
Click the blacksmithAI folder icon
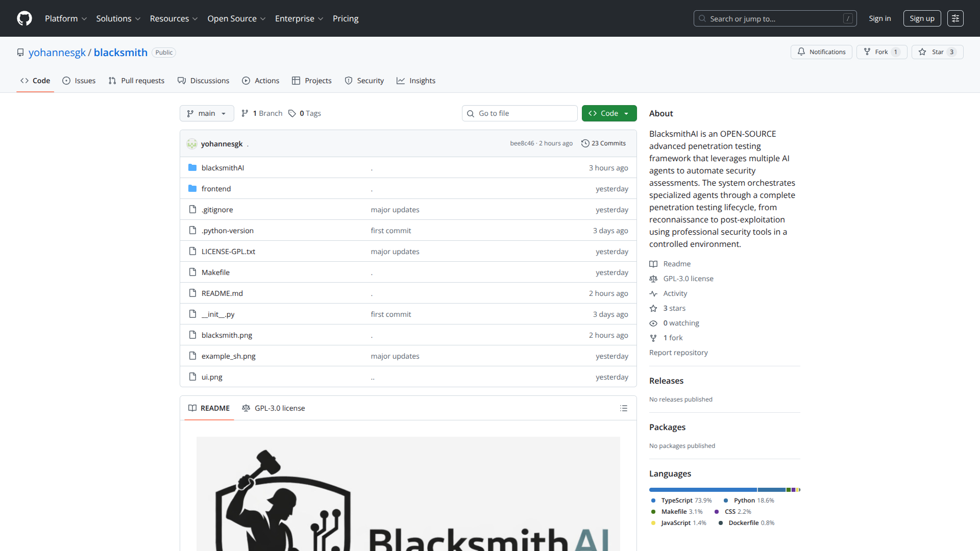[192, 168]
